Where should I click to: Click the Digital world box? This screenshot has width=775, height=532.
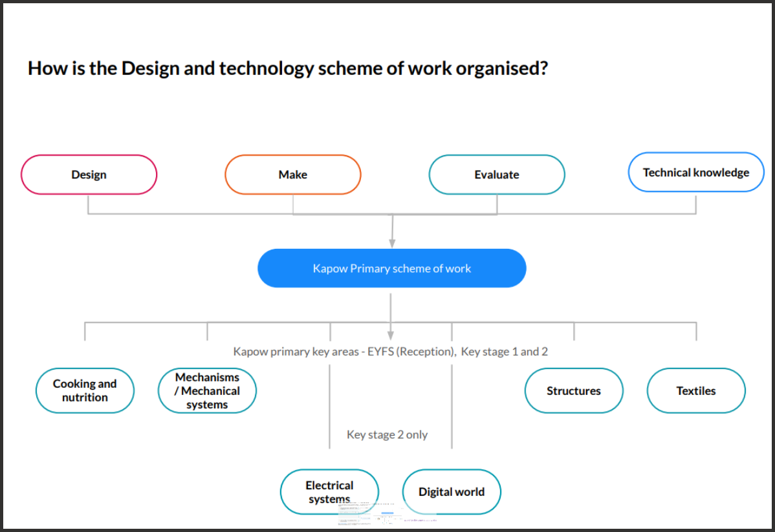point(451,492)
